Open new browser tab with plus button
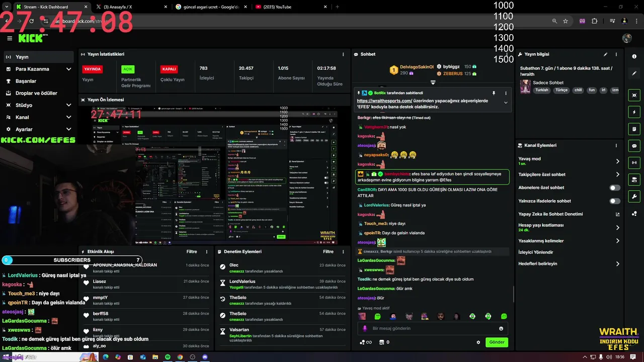644x362 pixels. pos(337,7)
